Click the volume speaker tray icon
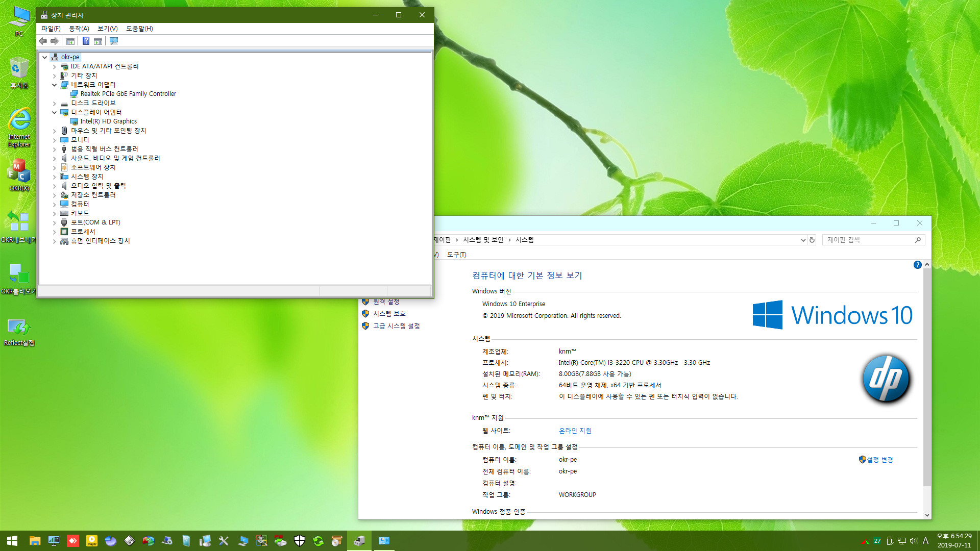The width and height of the screenshot is (980, 551). tap(913, 541)
